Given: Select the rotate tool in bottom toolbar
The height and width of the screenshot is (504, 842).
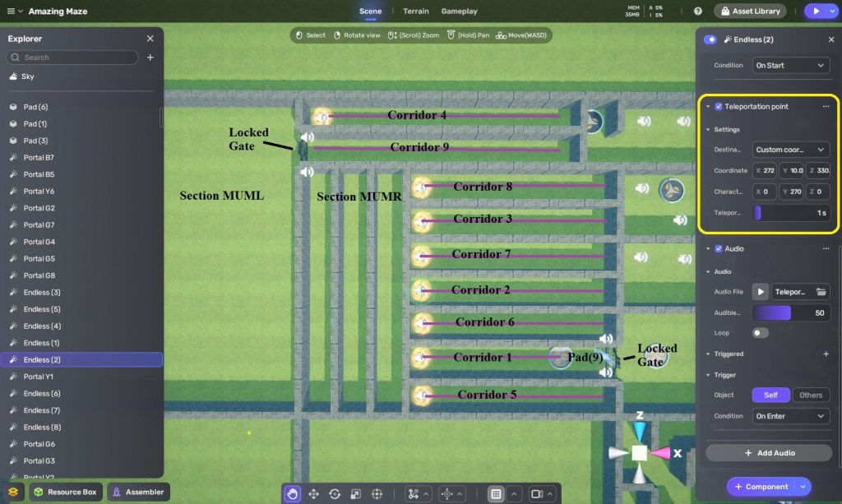Looking at the screenshot, I should [335, 493].
